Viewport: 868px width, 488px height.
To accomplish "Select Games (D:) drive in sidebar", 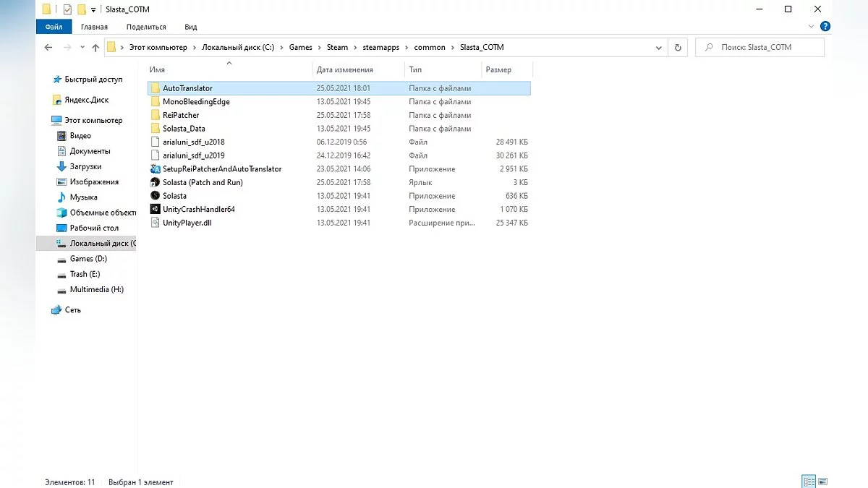I will coord(88,259).
